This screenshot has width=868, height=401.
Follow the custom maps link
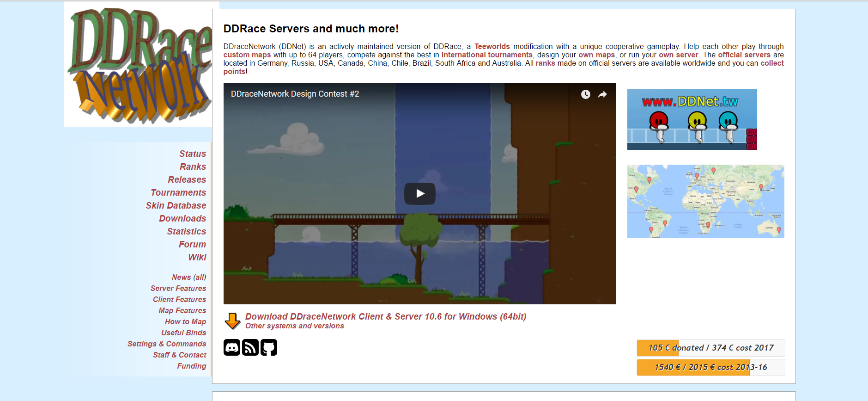(247, 55)
